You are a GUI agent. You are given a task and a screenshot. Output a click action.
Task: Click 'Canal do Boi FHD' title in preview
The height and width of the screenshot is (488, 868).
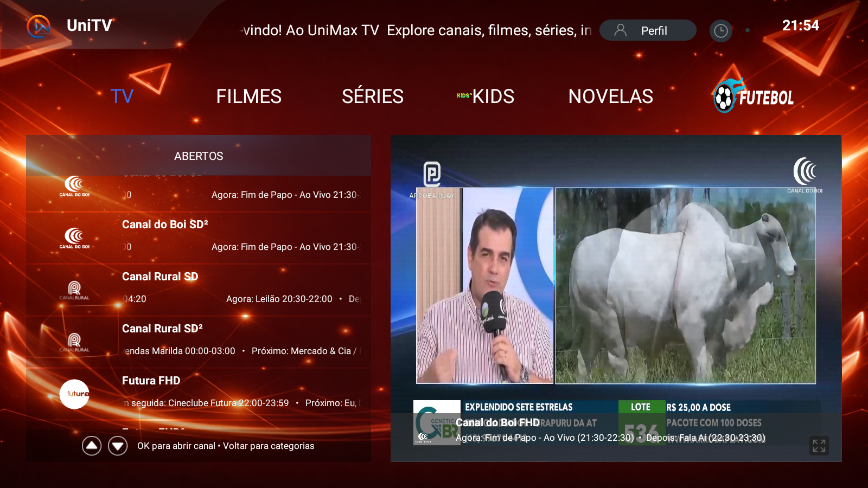(x=497, y=422)
